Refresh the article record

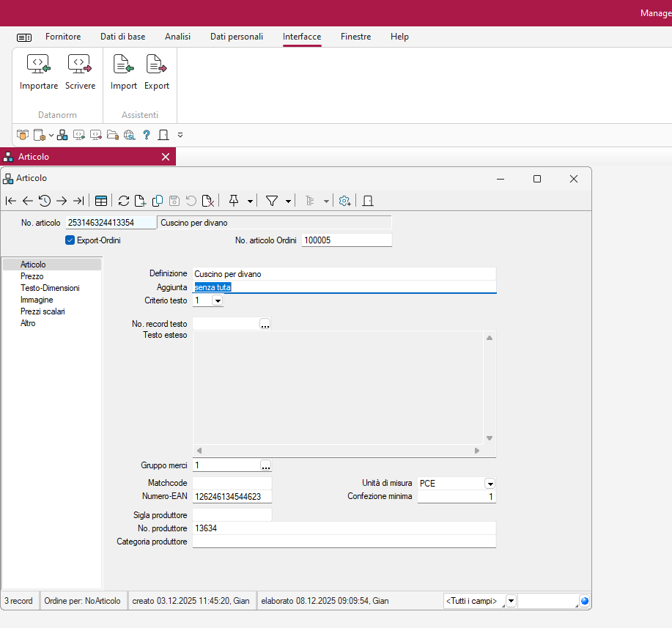click(x=123, y=201)
